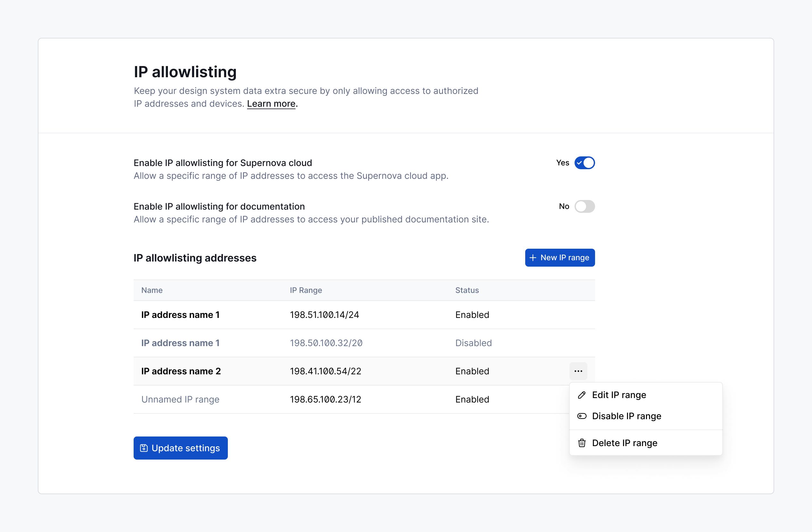Click the IP Range column header
The height and width of the screenshot is (532, 812).
point(306,290)
